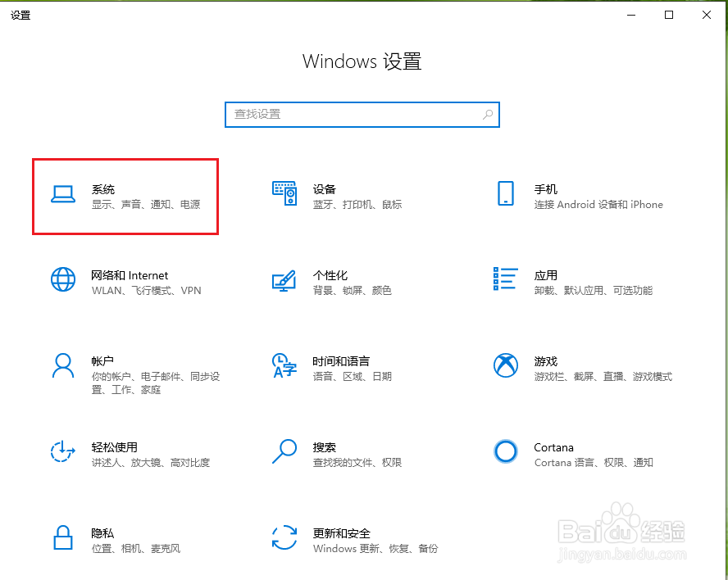Maximize the 设置 window
Image resolution: width=728 pixels, height=580 pixels.
coord(669,15)
